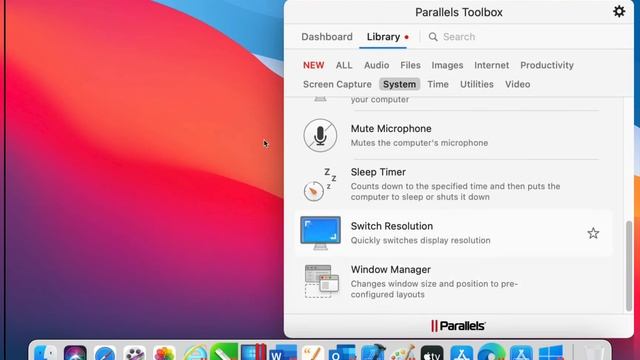Click the search magnifier icon
The height and width of the screenshot is (360, 640).
[x=433, y=37]
